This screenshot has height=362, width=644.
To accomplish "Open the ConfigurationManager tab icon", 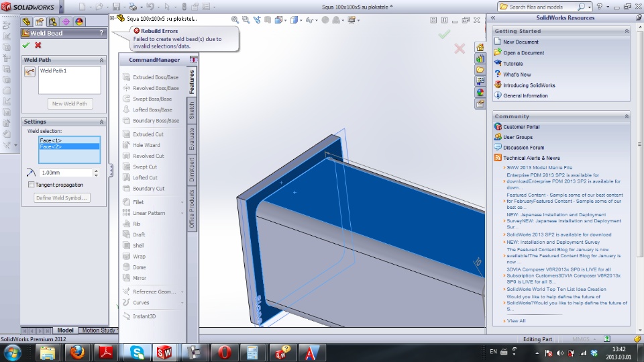I will click(x=52, y=21).
